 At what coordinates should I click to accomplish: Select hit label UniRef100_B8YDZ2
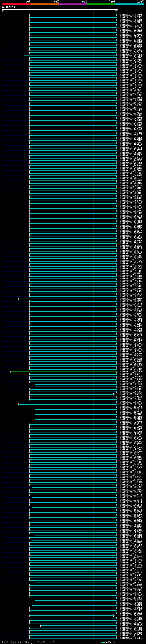tap(131, 296)
